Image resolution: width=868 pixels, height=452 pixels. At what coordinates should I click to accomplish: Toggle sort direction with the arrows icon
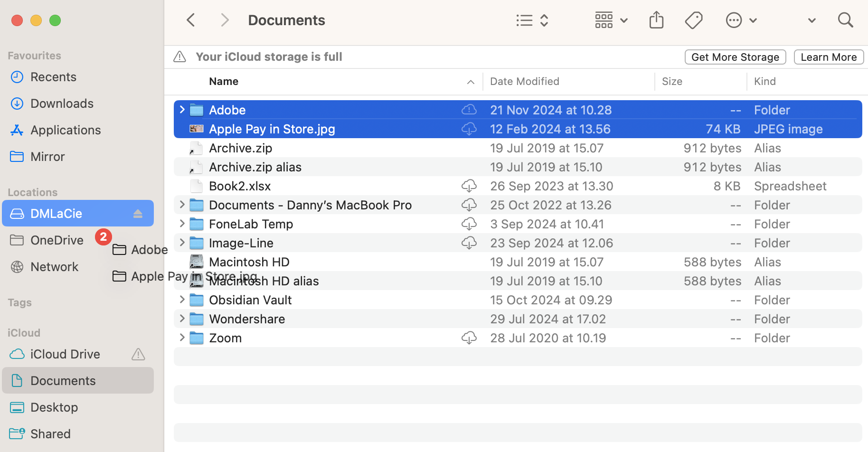pyautogui.click(x=544, y=20)
